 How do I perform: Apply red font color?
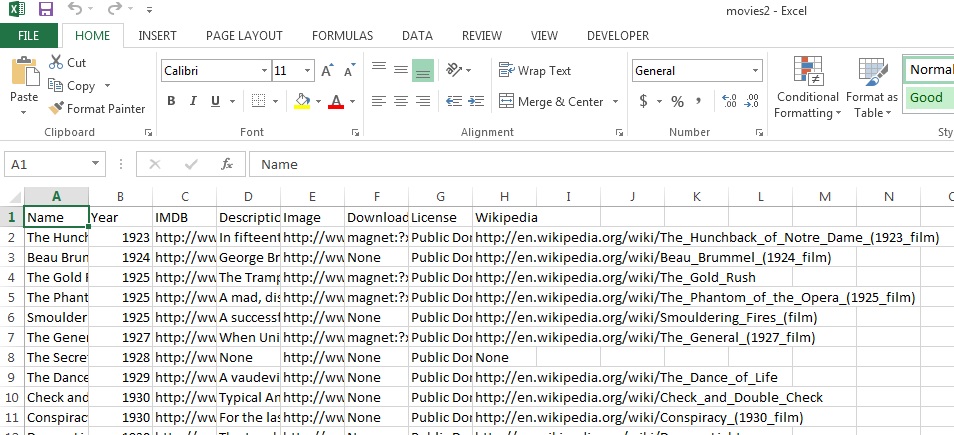[336, 101]
